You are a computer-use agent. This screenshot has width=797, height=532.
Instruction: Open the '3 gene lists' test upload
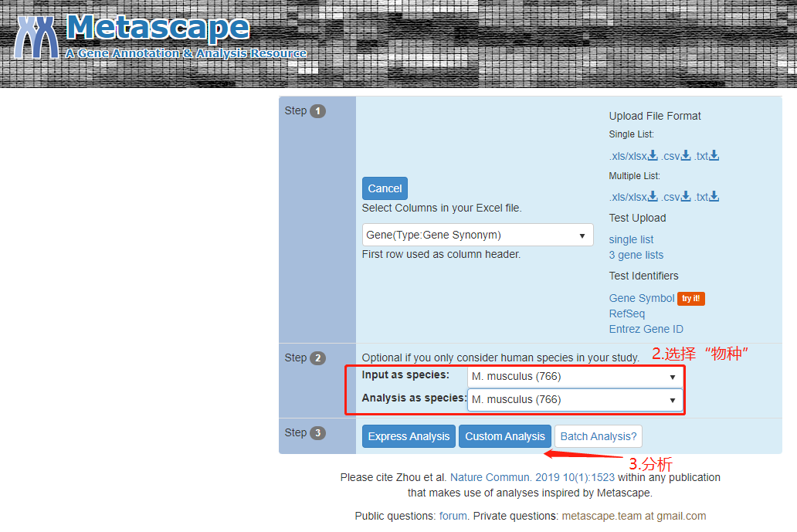click(636, 255)
